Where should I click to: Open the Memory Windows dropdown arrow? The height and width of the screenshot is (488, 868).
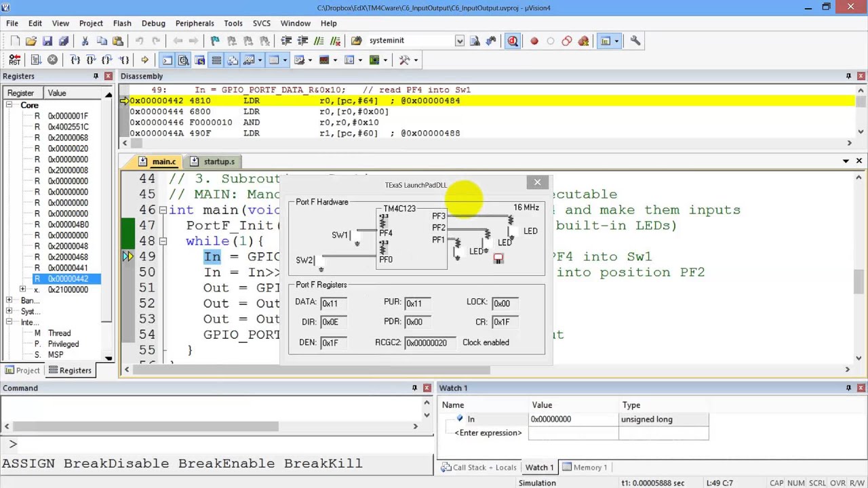click(285, 60)
